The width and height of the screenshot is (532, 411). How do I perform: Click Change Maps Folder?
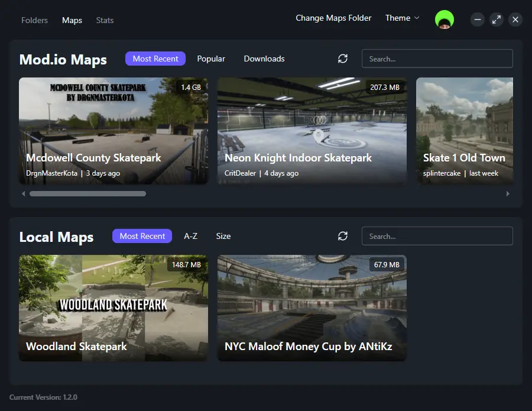pos(333,18)
